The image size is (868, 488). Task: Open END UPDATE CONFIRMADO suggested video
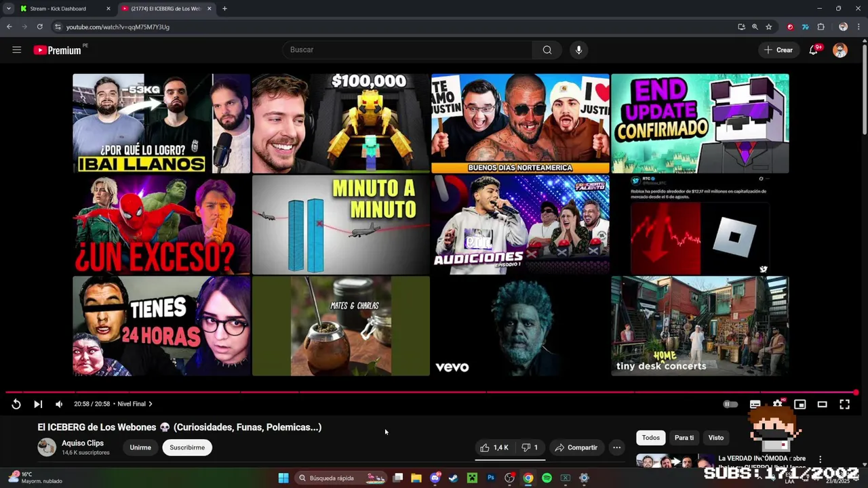700,123
